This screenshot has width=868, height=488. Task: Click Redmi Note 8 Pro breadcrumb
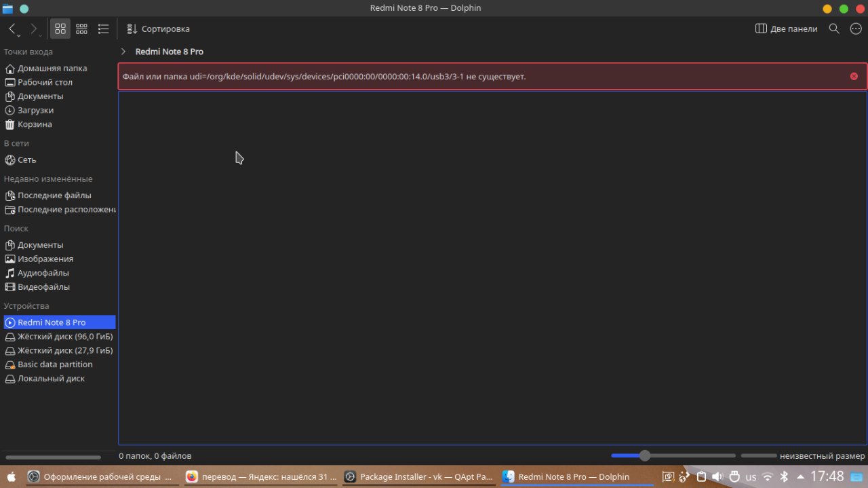(x=170, y=52)
